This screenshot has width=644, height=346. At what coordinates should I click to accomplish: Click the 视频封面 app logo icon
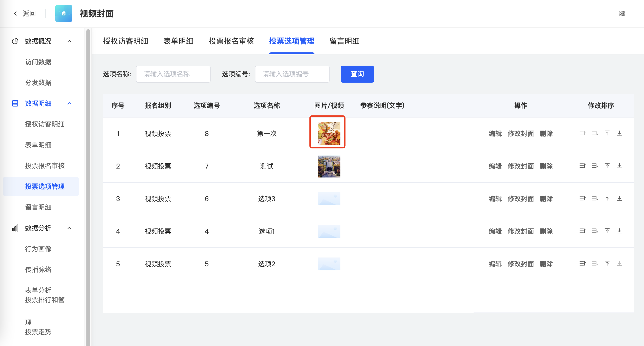pos(64,13)
